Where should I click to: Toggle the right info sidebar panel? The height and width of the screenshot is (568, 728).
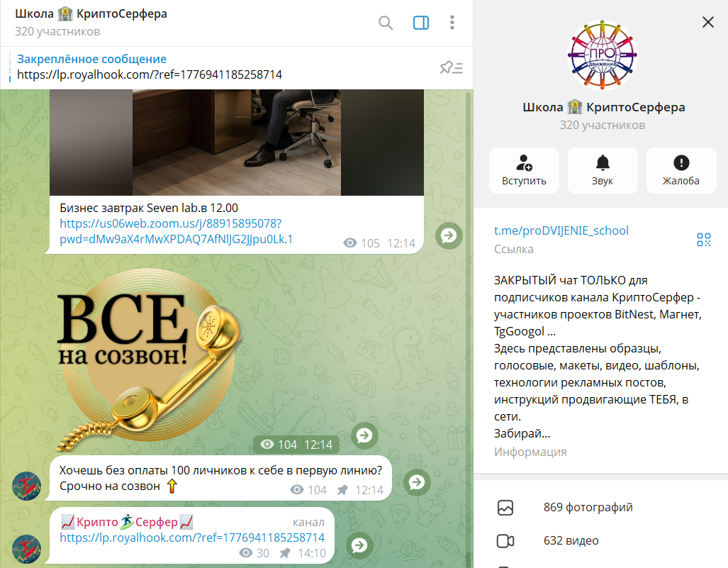pos(420,22)
